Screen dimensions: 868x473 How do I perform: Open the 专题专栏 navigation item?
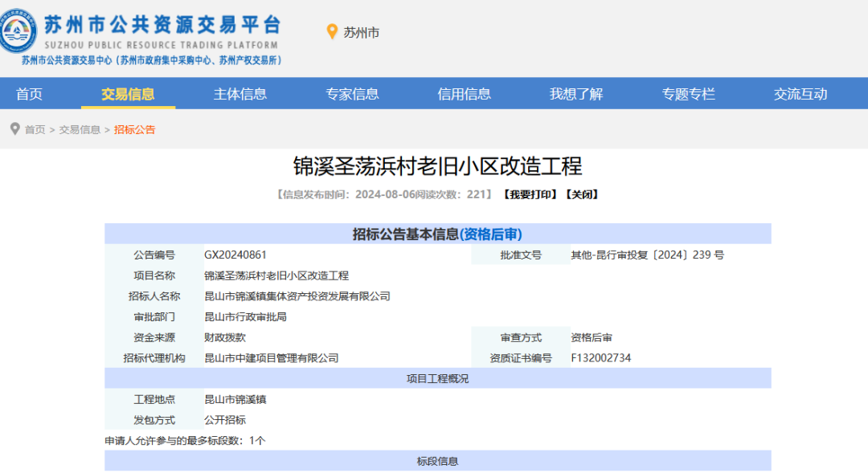point(688,94)
